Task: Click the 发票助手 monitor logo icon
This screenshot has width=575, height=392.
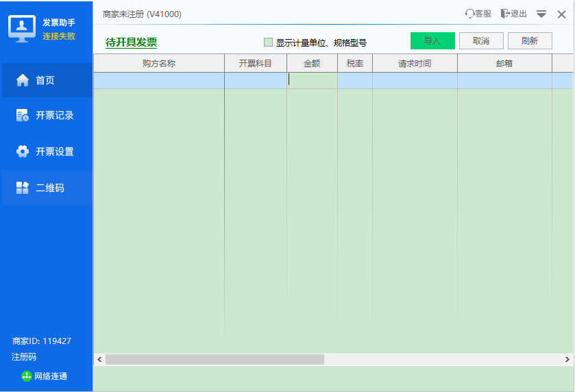Action: pyautogui.click(x=22, y=29)
